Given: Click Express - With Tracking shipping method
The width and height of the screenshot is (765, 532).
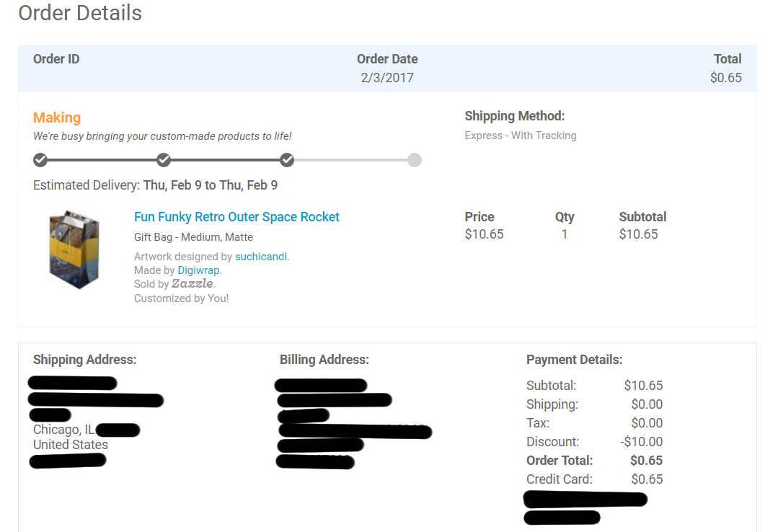Looking at the screenshot, I should point(521,136).
